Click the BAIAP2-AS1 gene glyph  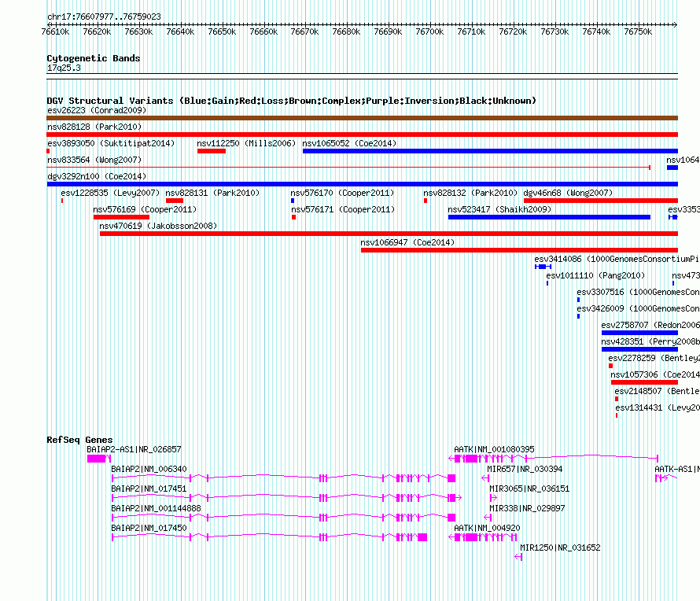click(98, 459)
